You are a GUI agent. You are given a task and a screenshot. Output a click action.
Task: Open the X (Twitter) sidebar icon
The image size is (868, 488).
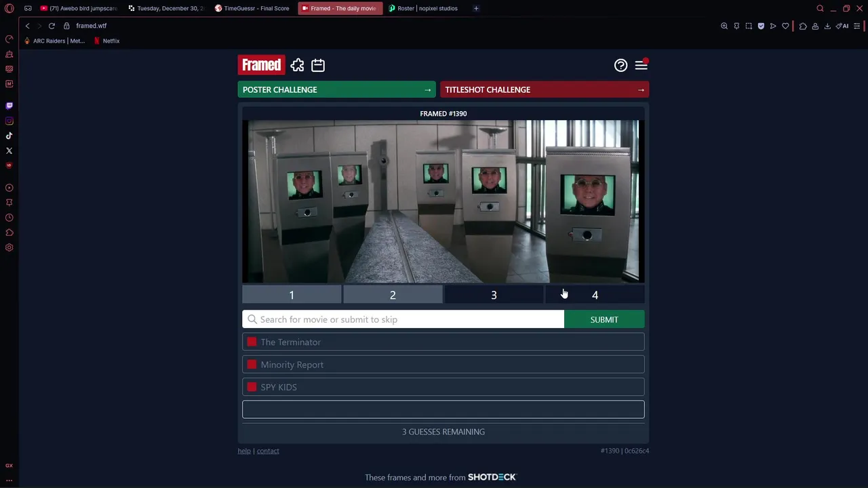[x=9, y=150]
